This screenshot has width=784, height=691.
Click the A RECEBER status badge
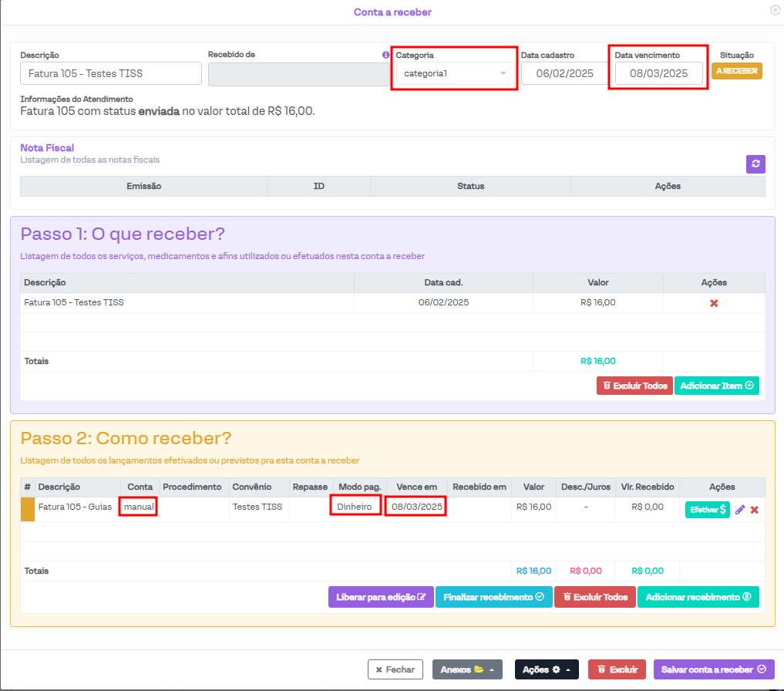click(736, 71)
